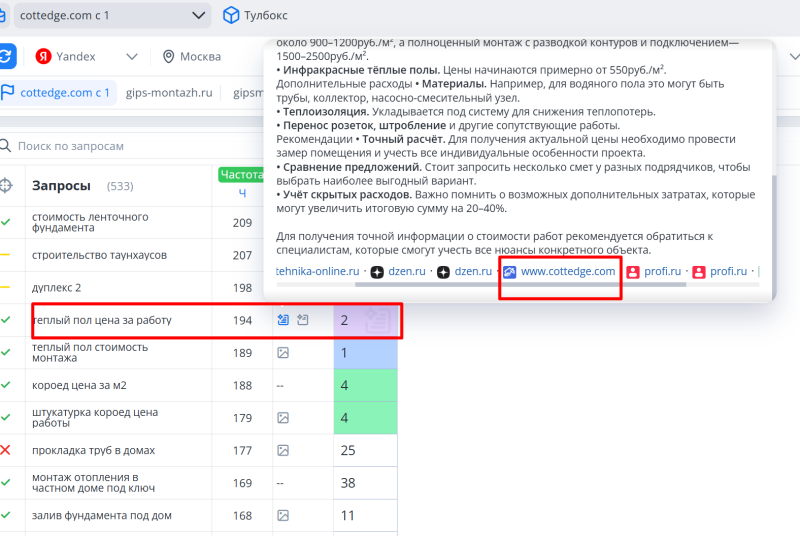Click image snippet icon in row 189
The height and width of the screenshot is (536, 800).
283,352
